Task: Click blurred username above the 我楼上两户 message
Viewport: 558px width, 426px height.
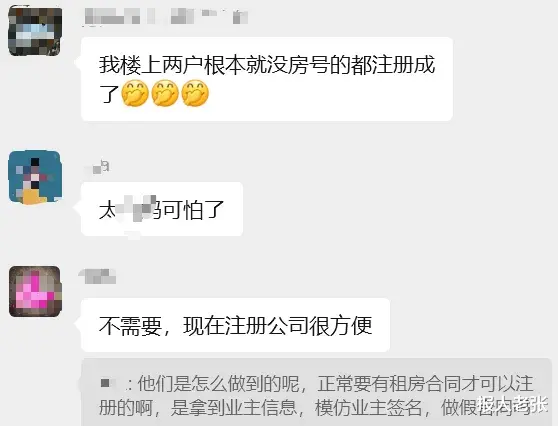Action: coord(166,17)
